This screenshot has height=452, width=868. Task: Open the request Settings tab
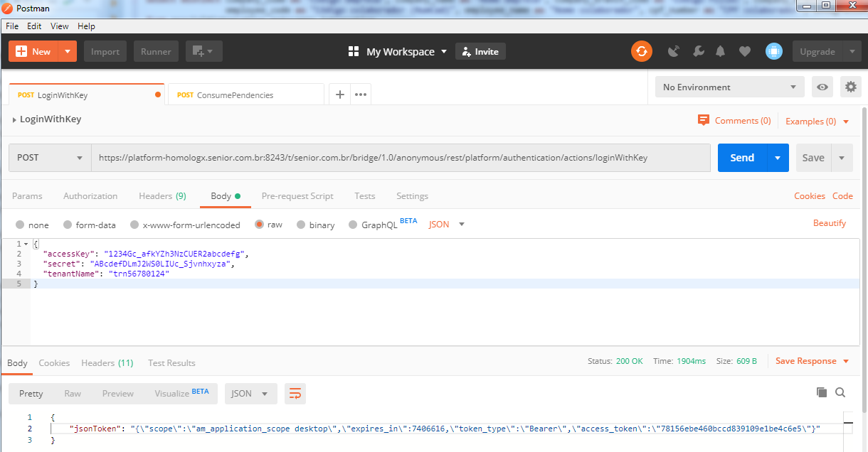click(x=412, y=195)
